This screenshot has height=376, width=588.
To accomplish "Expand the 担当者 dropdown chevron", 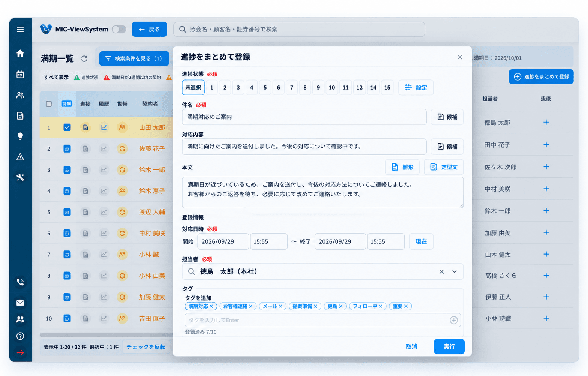I will pos(454,271).
